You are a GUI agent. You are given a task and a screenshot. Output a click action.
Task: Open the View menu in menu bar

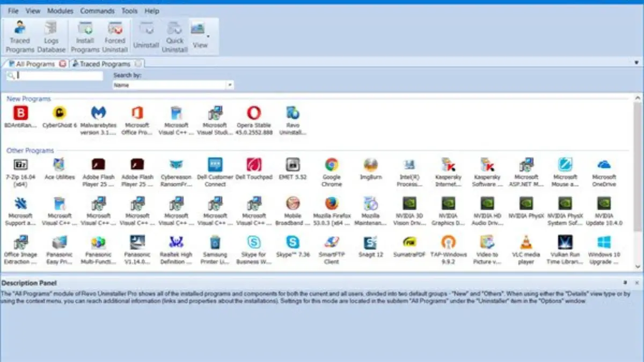[33, 11]
